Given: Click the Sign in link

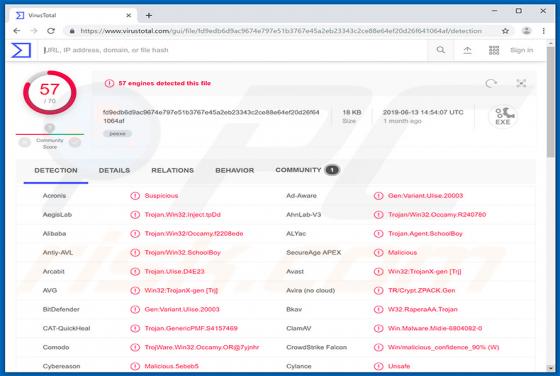Looking at the screenshot, I should tap(521, 50).
